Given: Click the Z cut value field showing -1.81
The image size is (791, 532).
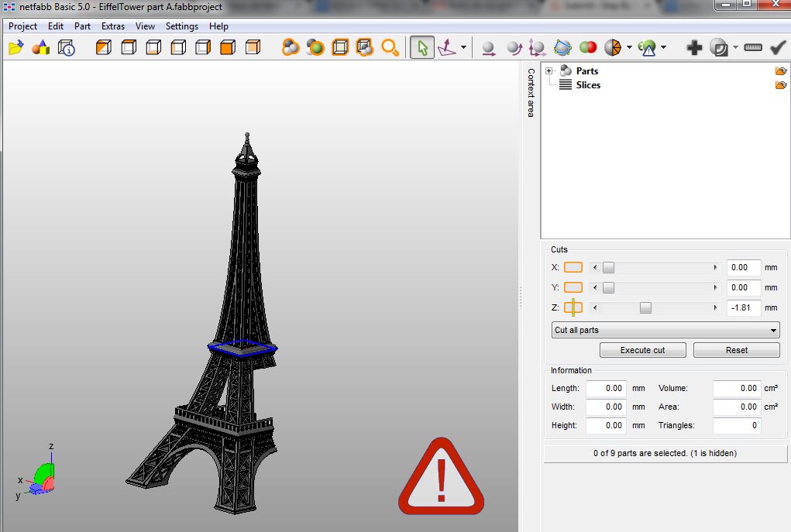Looking at the screenshot, I should 744,307.
